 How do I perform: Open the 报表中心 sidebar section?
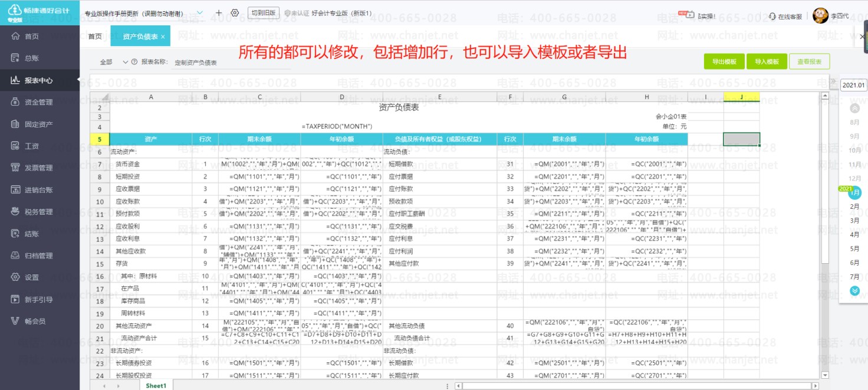[x=39, y=80]
